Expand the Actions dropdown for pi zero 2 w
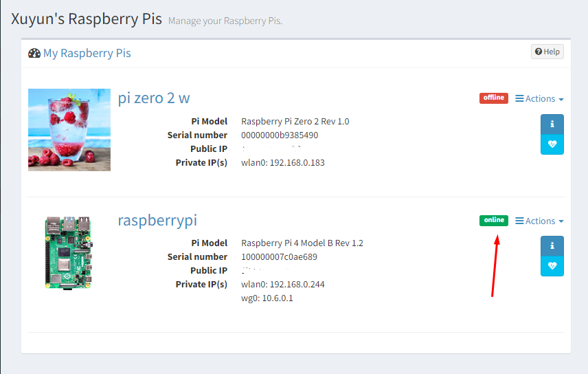 [539, 98]
